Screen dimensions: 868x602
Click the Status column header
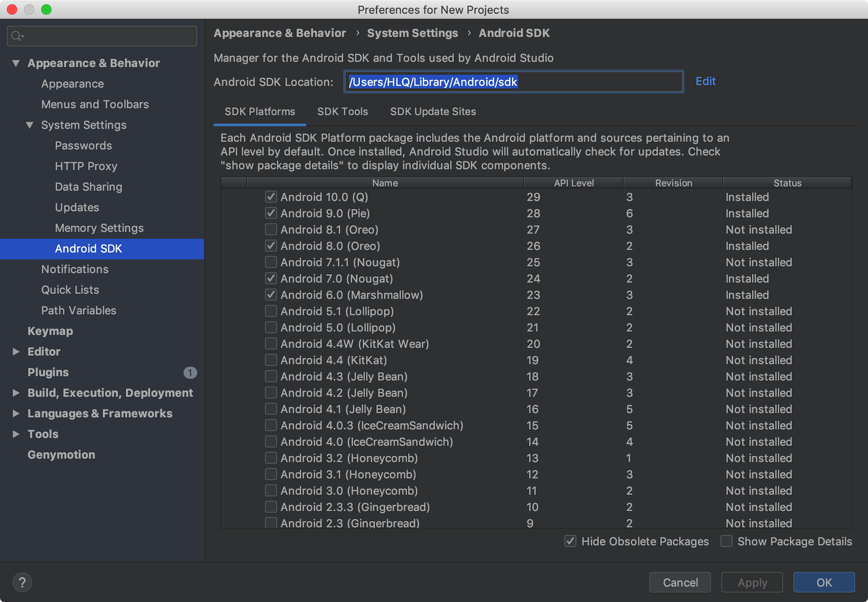787,183
